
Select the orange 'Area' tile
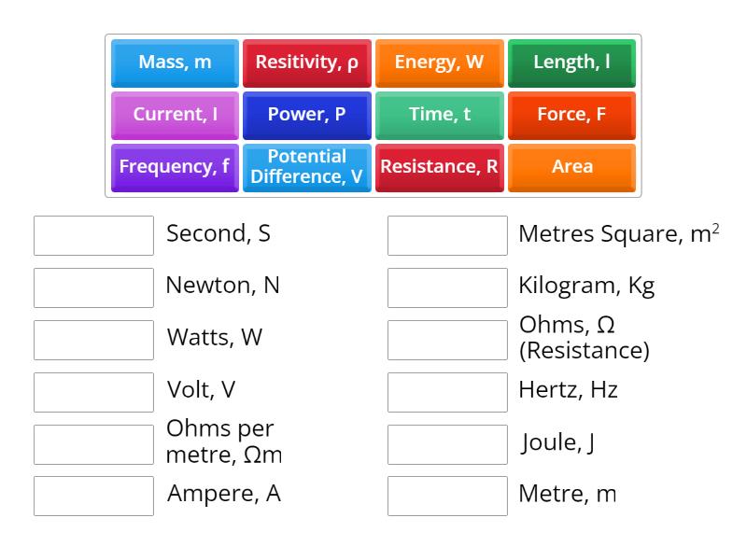tap(571, 167)
